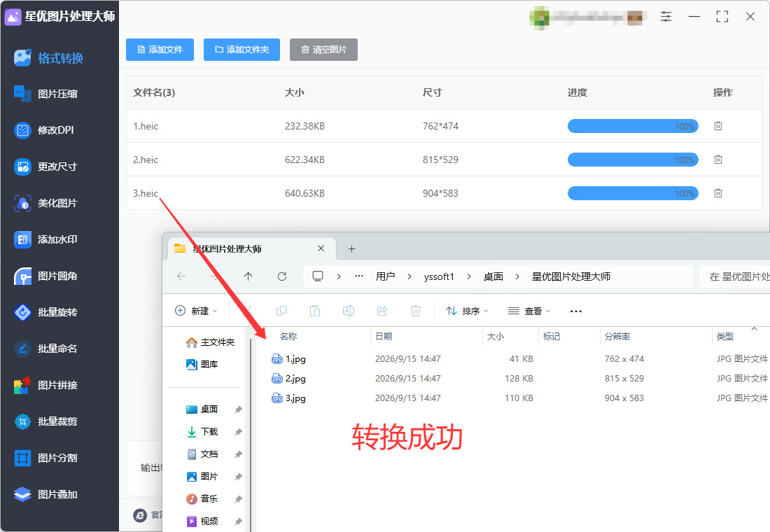Open the 修改DPI module

click(43, 130)
